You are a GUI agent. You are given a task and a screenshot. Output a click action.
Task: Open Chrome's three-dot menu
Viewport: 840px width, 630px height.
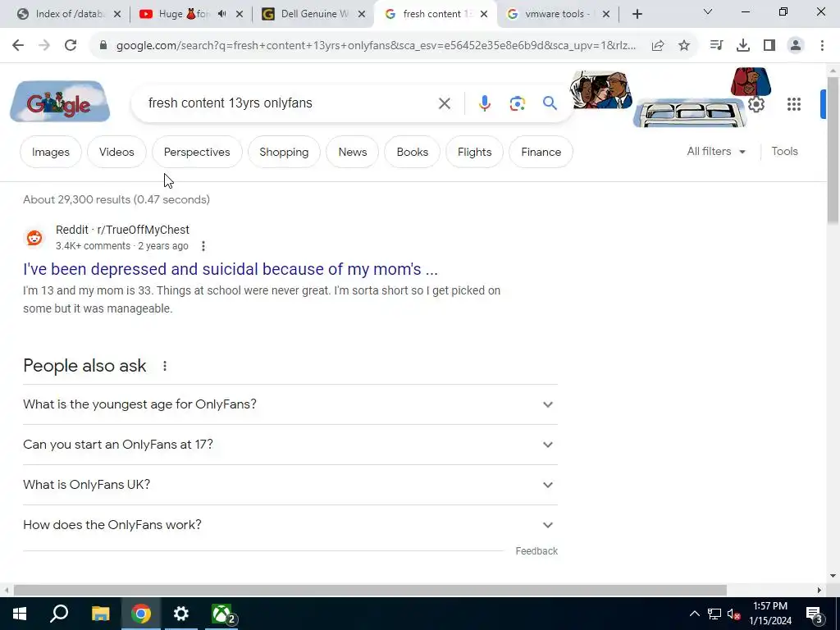822,46
